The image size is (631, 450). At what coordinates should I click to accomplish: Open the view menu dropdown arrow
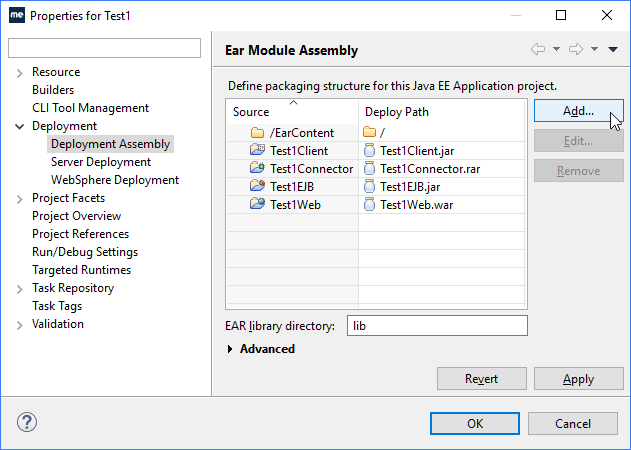pos(613,49)
